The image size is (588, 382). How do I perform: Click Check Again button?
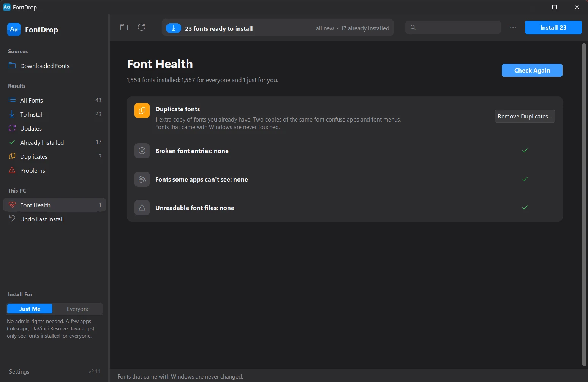[532, 70]
